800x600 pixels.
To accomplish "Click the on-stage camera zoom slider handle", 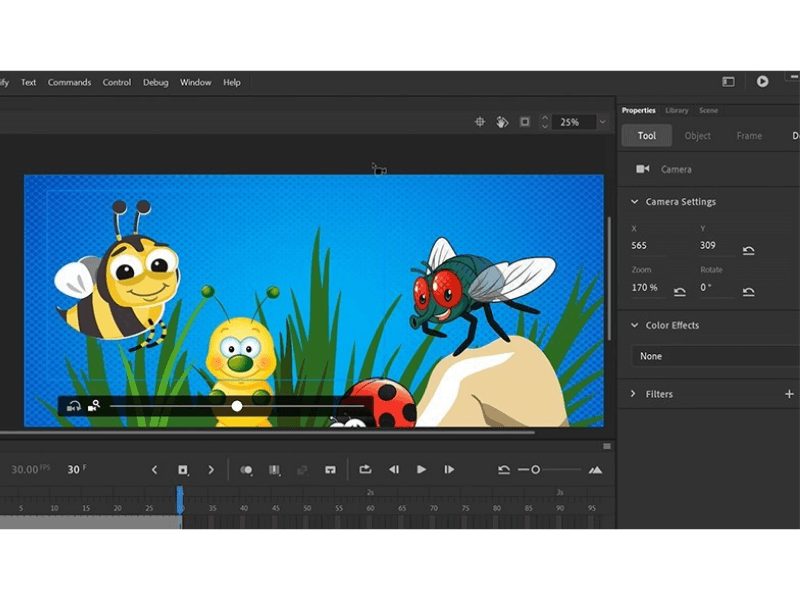I will (x=237, y=406).
